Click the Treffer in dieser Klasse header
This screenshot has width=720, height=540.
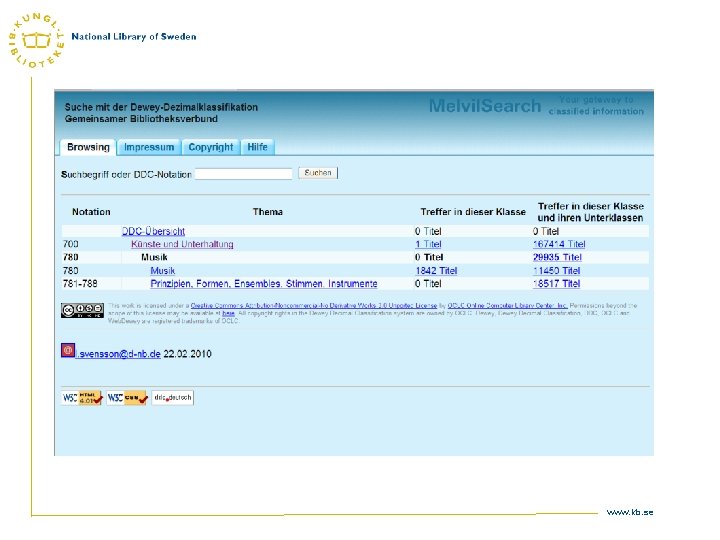tap(473, 212)
